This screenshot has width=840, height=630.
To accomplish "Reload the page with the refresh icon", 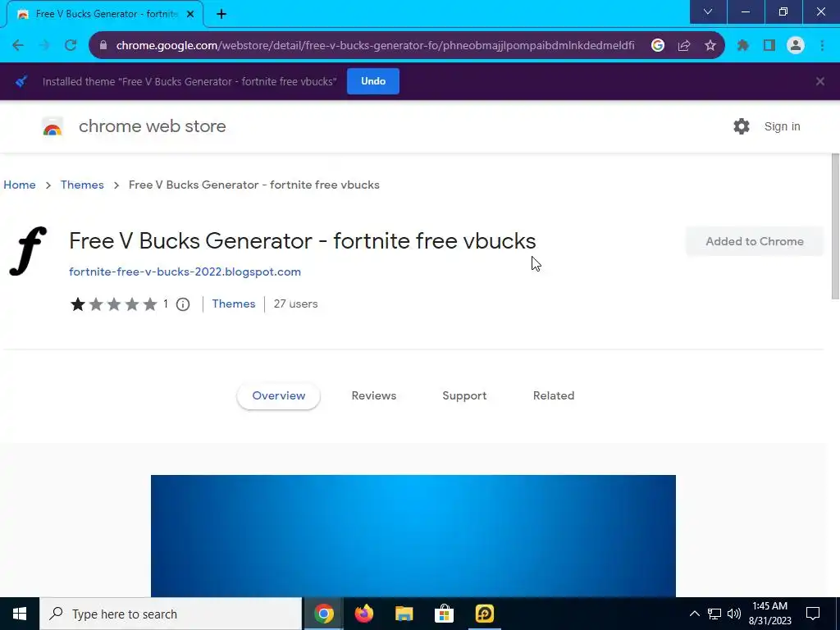I will pos(71,46).
